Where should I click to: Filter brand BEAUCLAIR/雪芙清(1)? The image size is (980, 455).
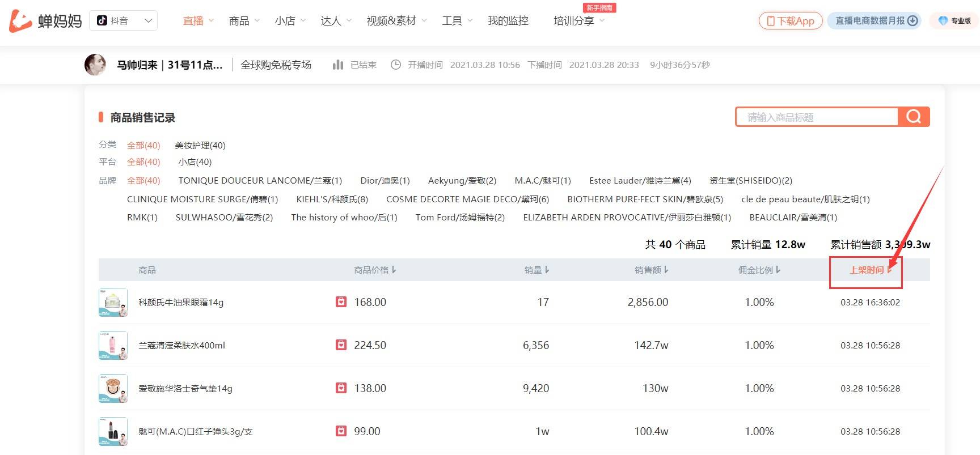pyautogui.click(x=793, y=218)
